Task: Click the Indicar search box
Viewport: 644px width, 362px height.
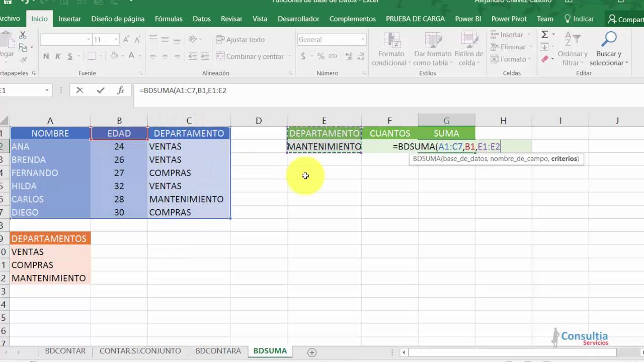Action: [x=579, y=19]
